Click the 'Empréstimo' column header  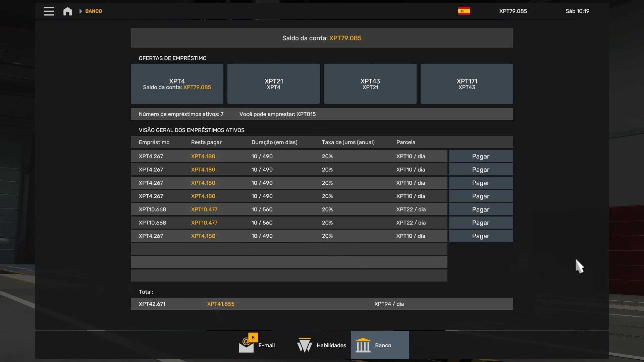154,142
